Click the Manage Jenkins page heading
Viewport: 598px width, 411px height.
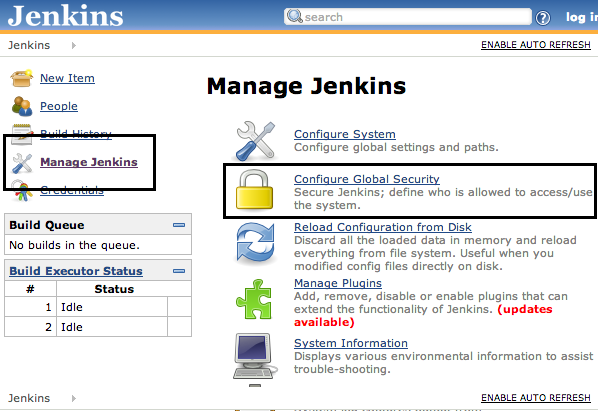pyautogui.click(x=306, y=86)
